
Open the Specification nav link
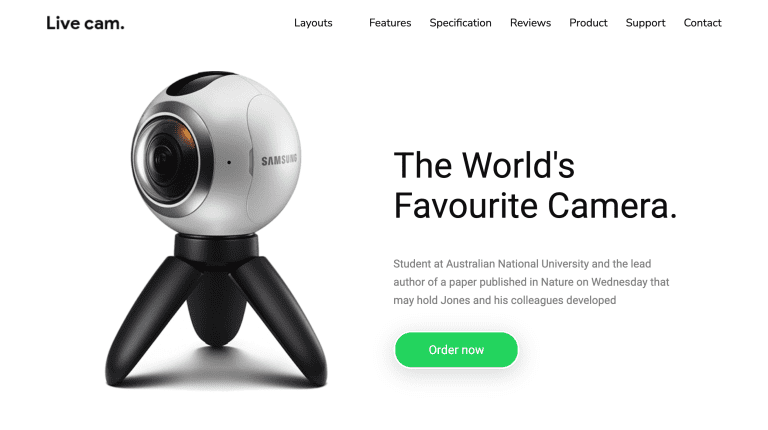460,23
